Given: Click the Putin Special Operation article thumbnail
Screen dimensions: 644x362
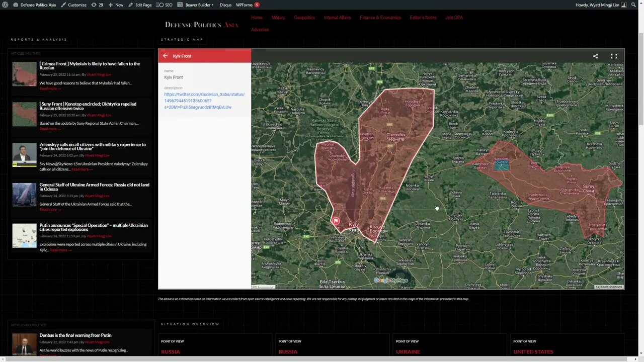Looking at the screenshot, I should [25, 235].
